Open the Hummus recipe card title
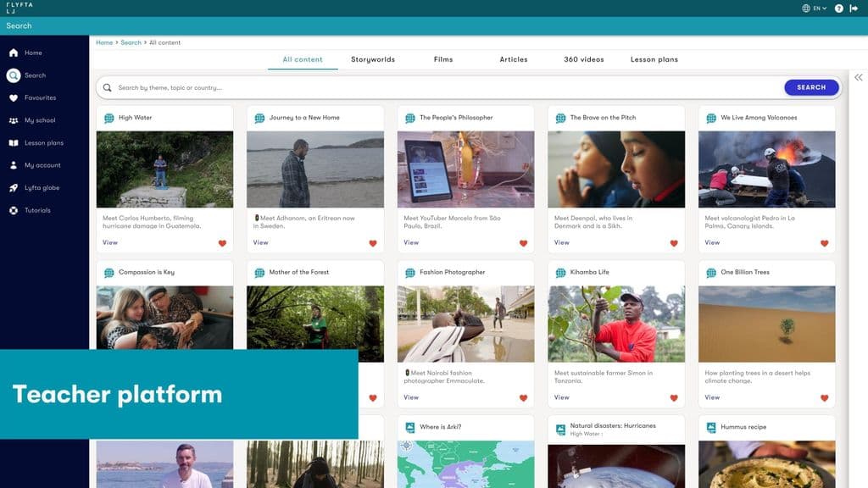868x488 pixels. 743,427
